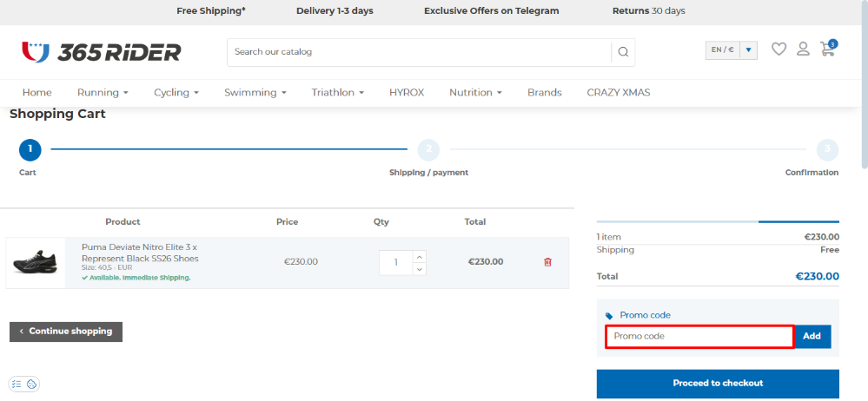Open cookie settings icon
Viewport: 868px width, 401px height.
(31, 384)
